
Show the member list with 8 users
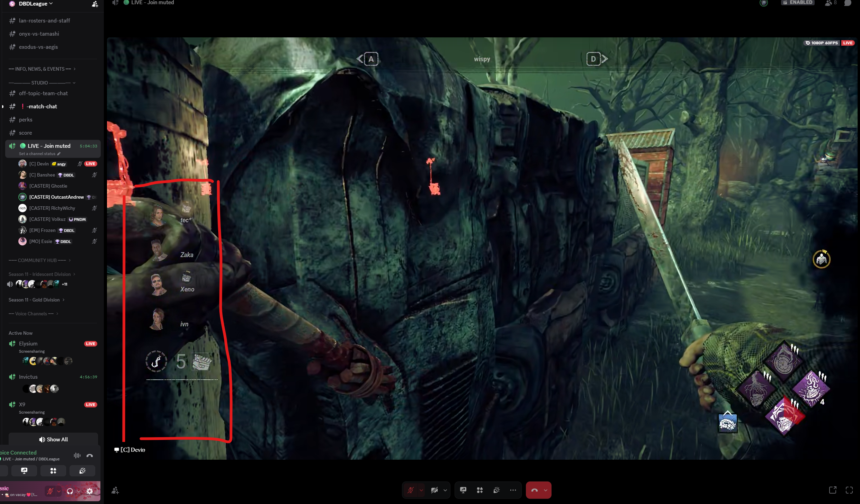[831, 3]
